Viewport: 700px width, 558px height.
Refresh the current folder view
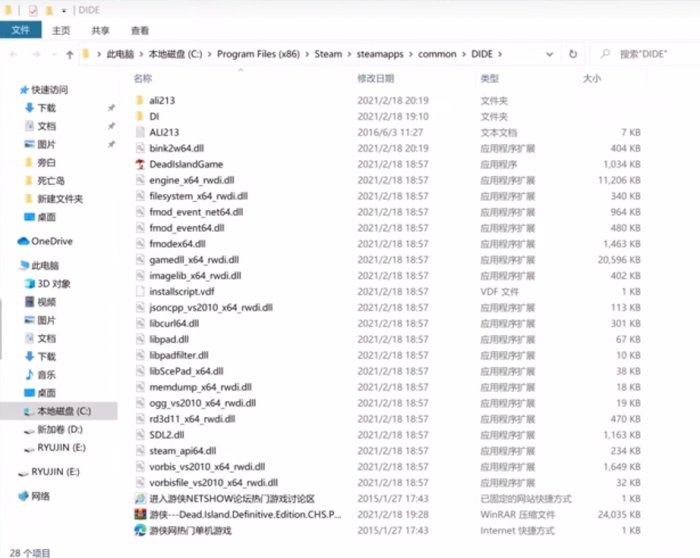tap(573, 54)
